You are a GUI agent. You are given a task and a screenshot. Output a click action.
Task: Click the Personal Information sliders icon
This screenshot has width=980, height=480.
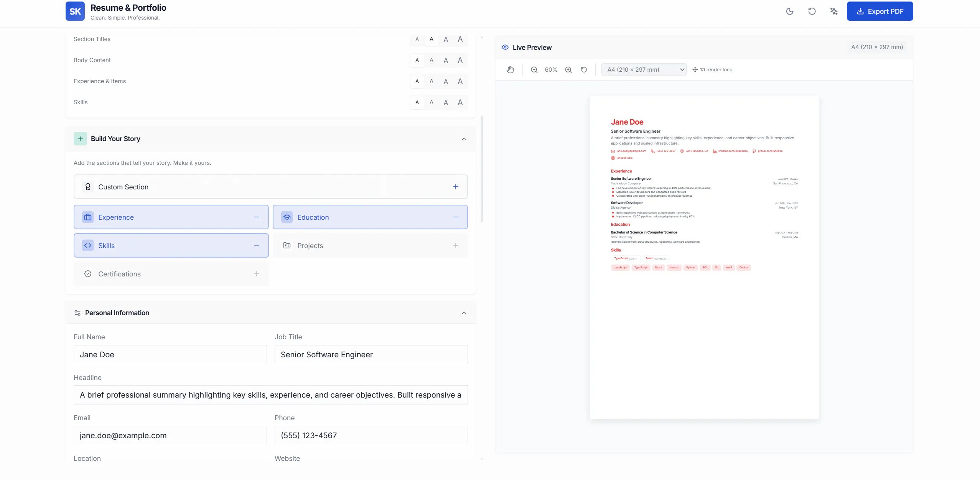pyautogui.click(x=77, y=313)
